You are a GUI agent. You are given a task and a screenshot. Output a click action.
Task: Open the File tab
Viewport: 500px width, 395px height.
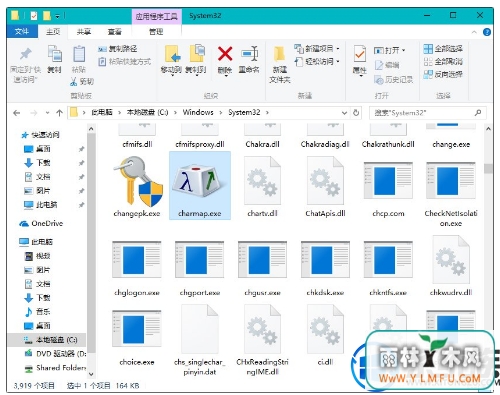tap(22, 32)
